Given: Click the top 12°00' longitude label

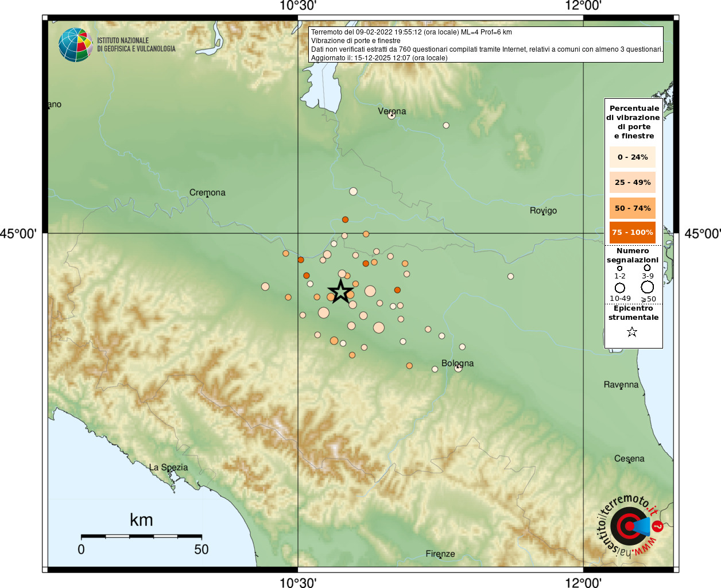Looking at the screenshot, I should click(583, 6).
